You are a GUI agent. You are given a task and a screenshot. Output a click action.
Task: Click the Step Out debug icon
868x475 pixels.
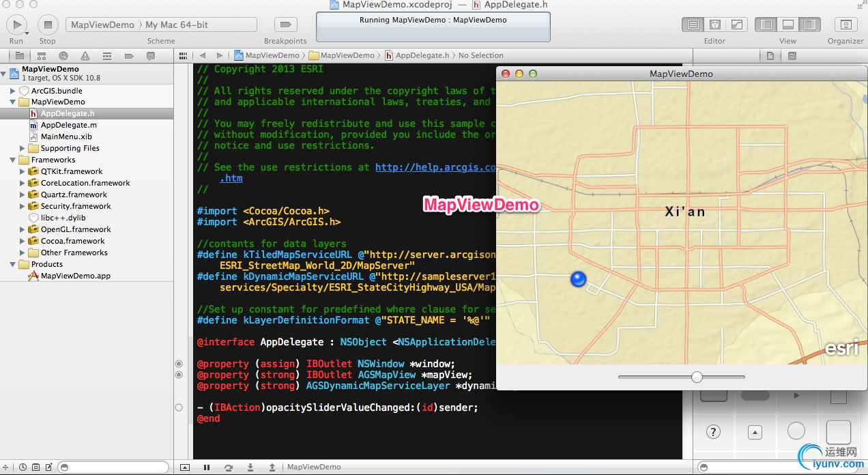272,467
